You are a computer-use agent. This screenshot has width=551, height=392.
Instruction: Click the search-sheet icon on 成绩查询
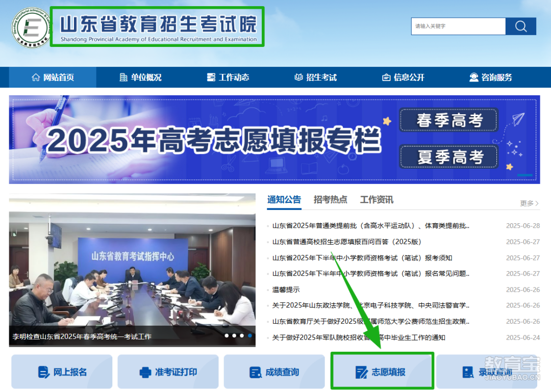point(256,372)
